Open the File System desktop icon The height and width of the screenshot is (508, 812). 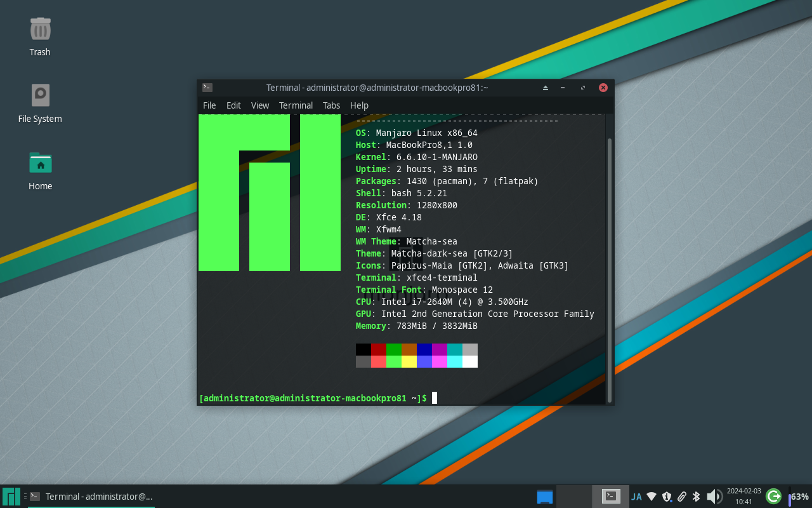(x=40, y=96)
